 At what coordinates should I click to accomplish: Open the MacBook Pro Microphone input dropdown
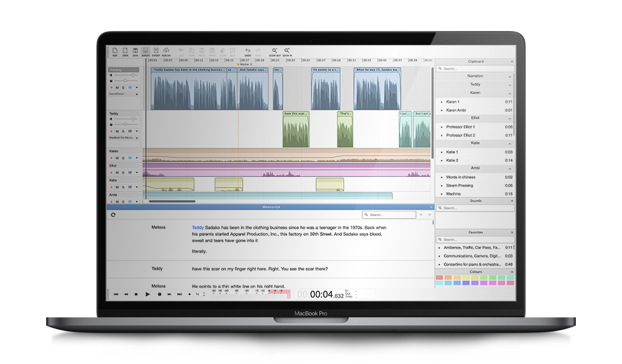(x=137, y=137)
